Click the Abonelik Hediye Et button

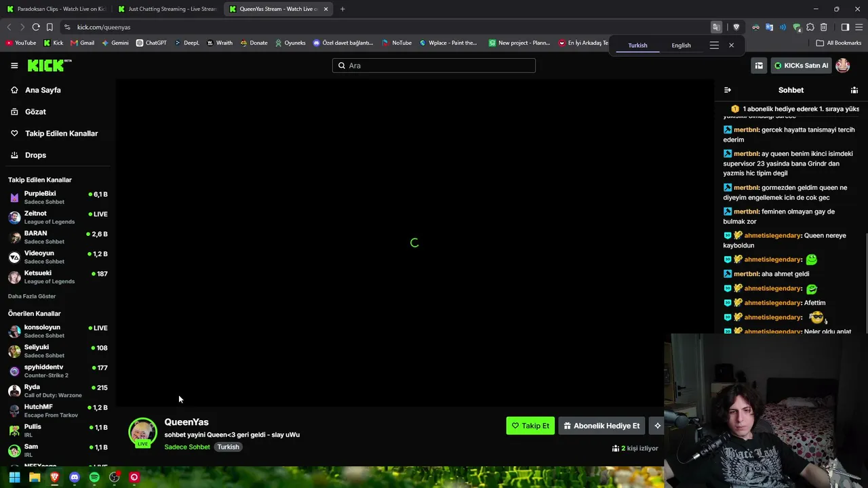coord(601,426)
